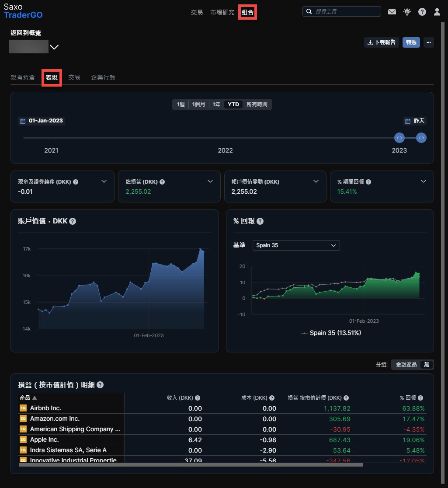Viewport: 448px width, 488px height.
Task: Click help icon next to 總損益 (DKK)
Action: click(x=162, y=182)
